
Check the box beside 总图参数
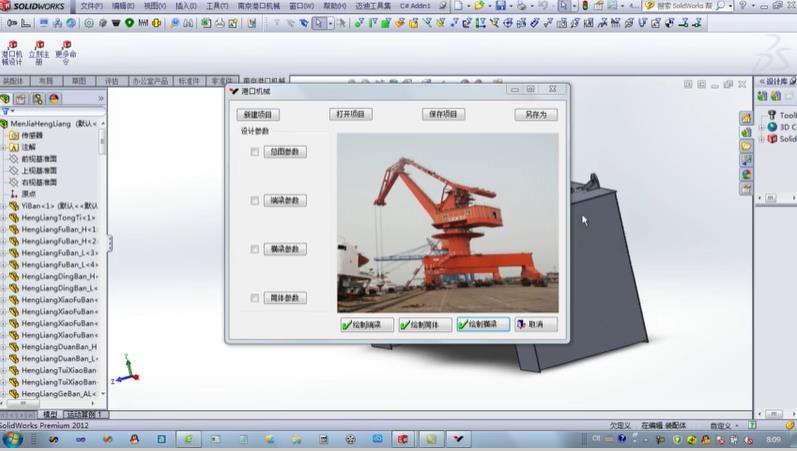(255, 152)
